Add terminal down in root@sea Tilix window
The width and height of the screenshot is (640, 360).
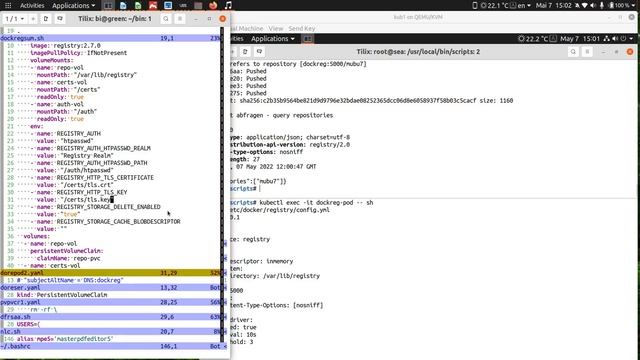[245, 52]
